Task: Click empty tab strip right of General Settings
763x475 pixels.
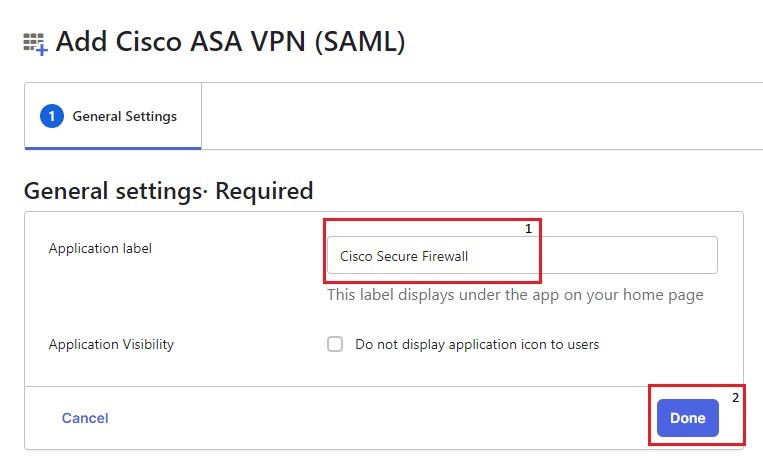Action: coord(480,116)
